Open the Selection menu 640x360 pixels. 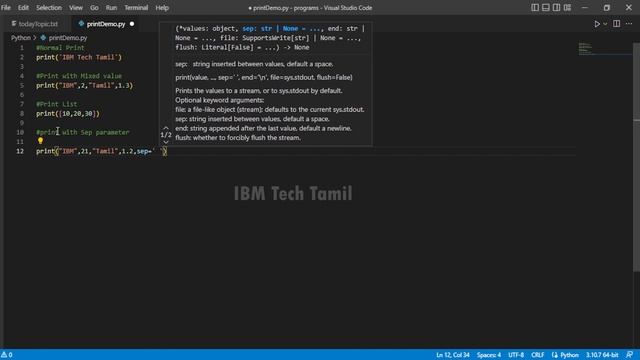point(49,8)
